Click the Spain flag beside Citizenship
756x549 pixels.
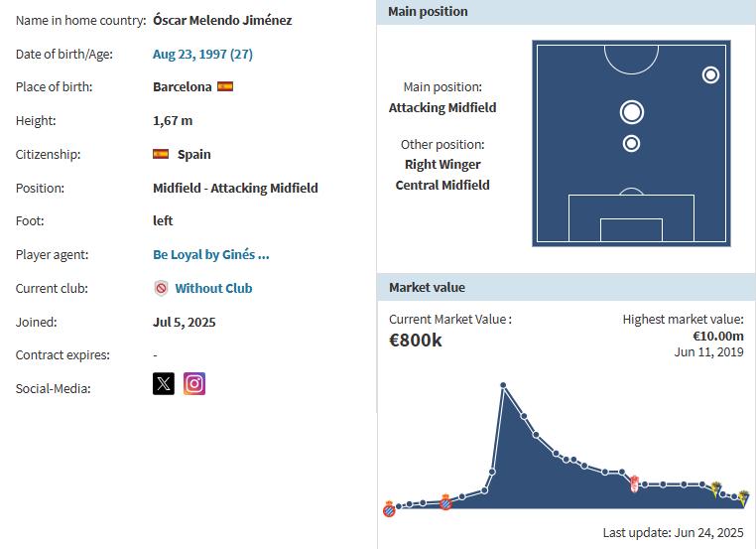[161, 154]
